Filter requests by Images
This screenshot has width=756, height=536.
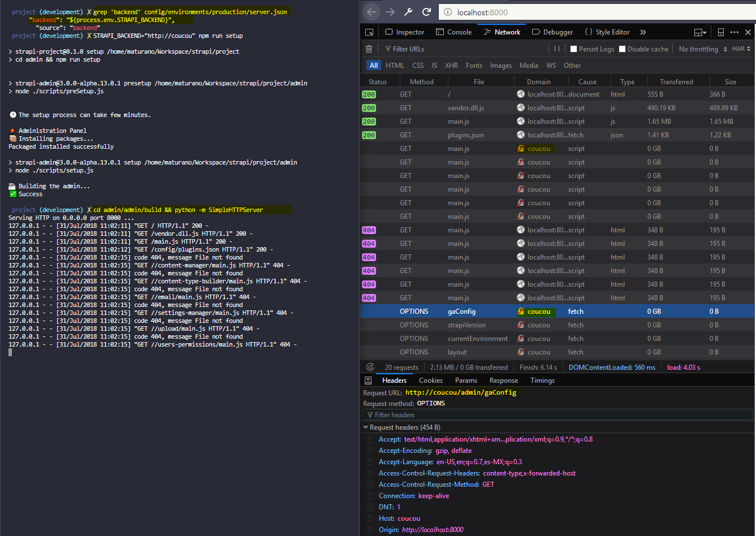500,66
